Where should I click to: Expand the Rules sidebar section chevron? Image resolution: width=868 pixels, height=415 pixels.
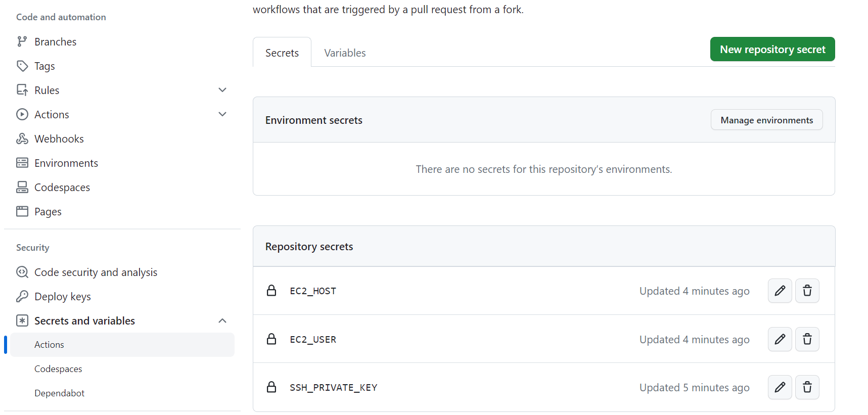pos(222,90)
